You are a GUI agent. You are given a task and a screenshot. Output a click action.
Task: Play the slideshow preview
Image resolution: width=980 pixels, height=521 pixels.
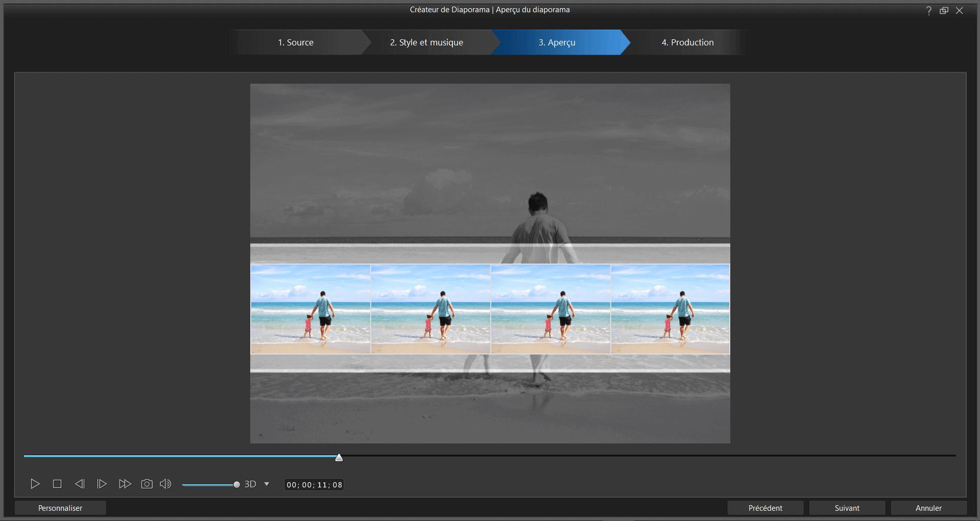(x=34, y=484)
